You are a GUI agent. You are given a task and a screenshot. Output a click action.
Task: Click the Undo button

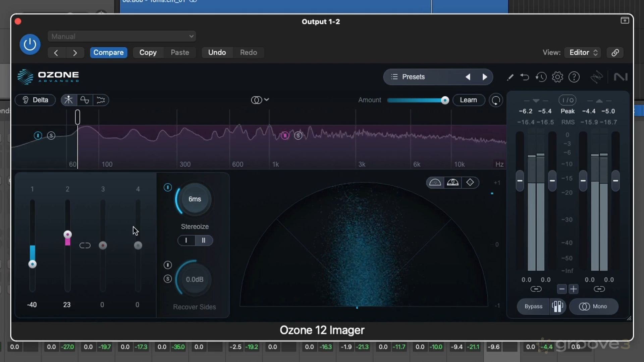pyautogui.click(x=217, y=52)
